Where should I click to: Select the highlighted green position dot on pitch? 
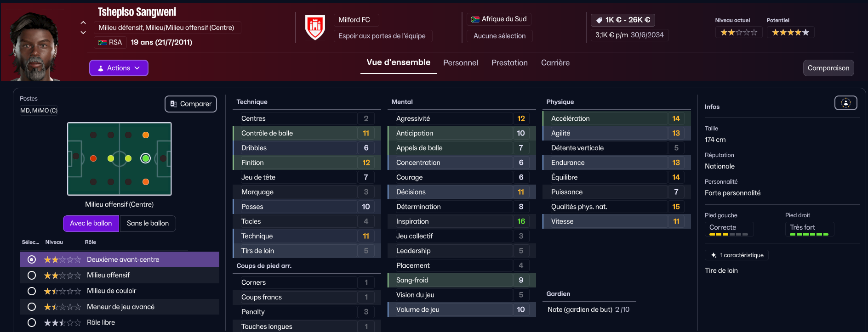point(146,158)
